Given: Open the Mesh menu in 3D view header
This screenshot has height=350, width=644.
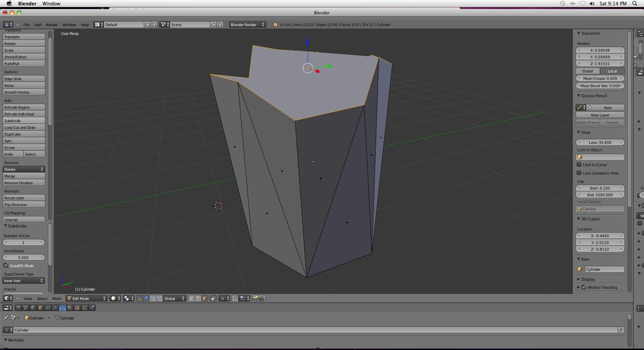Looking at the screenshot, I should tap(57, 299).
